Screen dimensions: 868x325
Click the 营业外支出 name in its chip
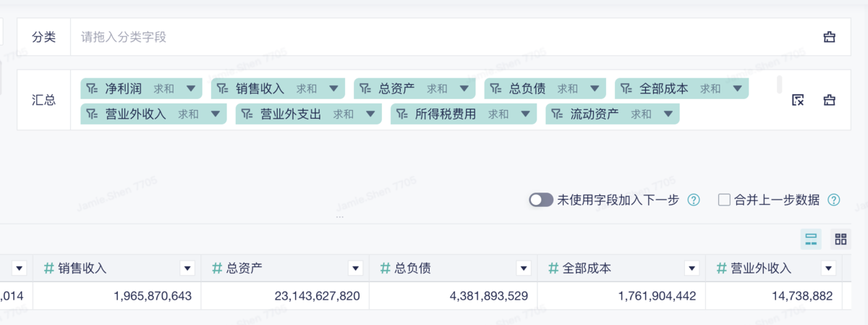291,114
